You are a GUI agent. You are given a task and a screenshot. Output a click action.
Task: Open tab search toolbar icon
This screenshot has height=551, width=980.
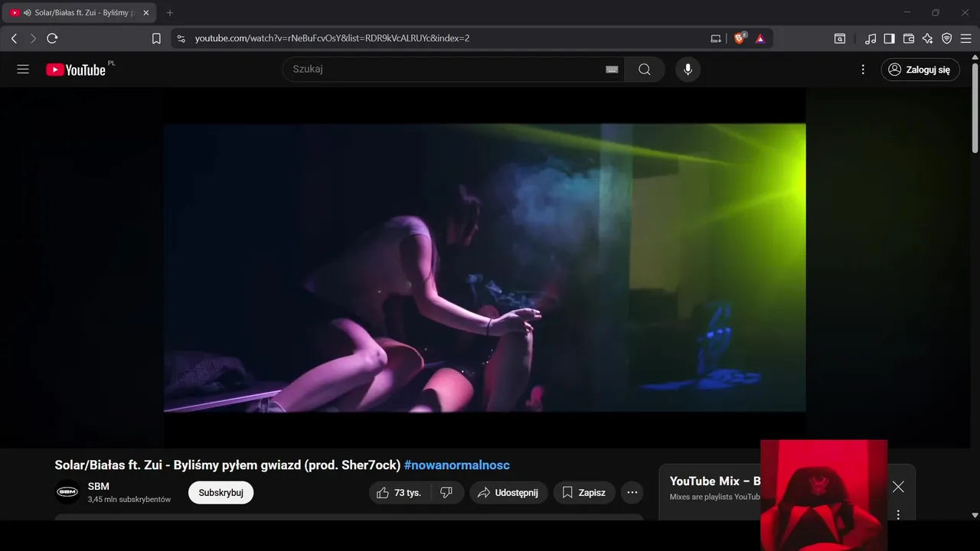pyautogui.click(x=840, y=38)
